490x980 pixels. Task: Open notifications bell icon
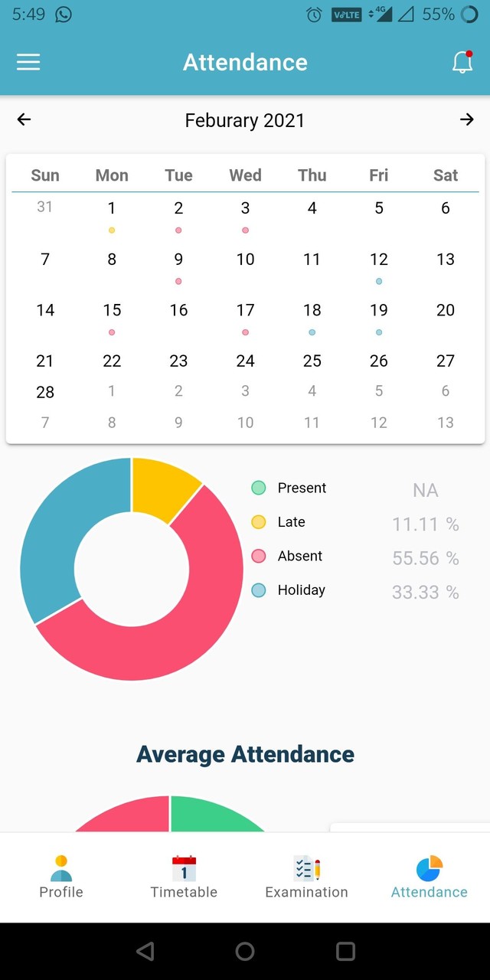pos(462,62)
